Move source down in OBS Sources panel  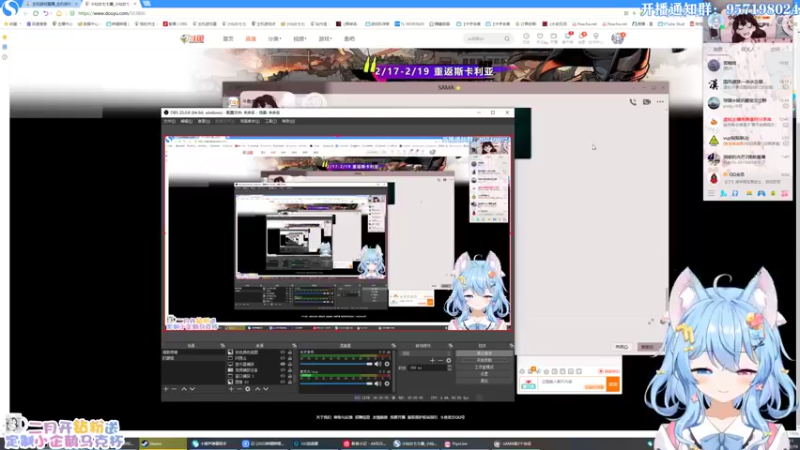pyautogui.click(x=265, y=389)
